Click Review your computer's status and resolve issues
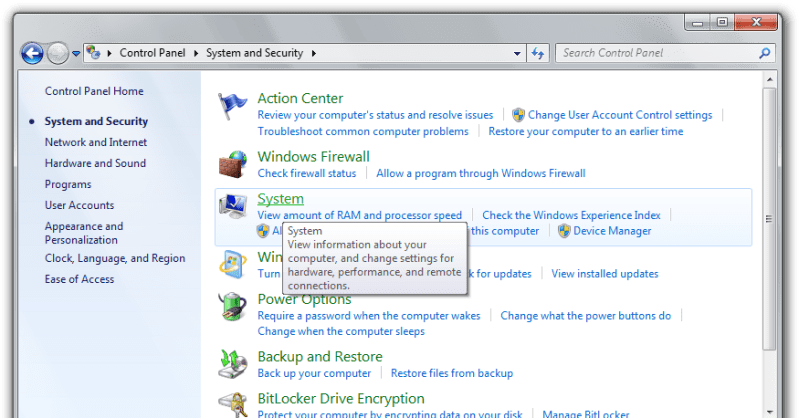 (x=375, y=115)
